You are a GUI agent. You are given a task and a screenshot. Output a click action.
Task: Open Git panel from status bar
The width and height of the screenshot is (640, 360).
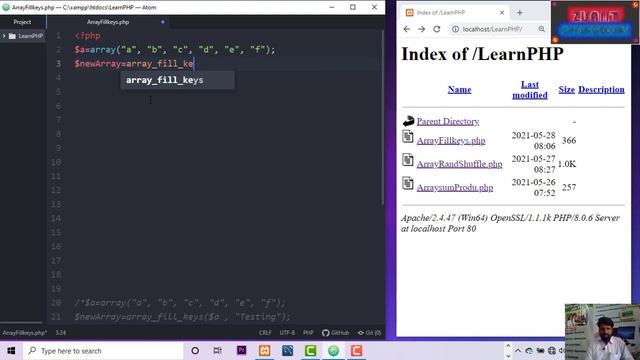click(369, 333)
